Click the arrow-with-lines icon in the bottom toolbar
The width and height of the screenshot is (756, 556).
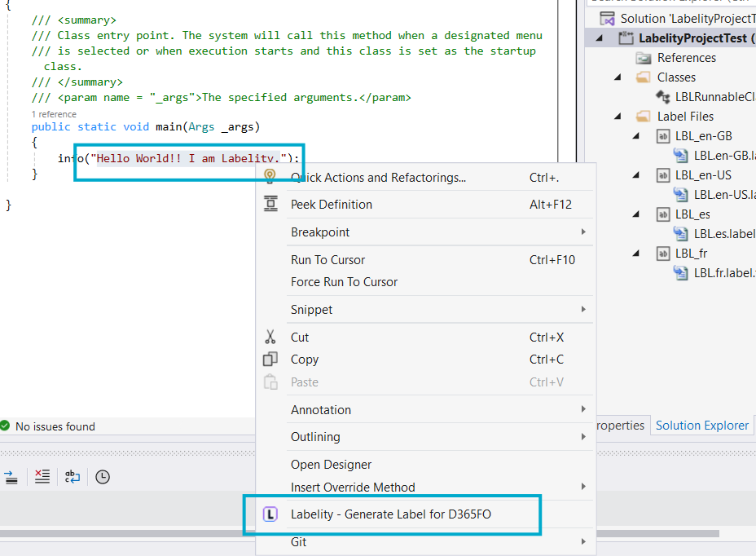coord(11,477)
